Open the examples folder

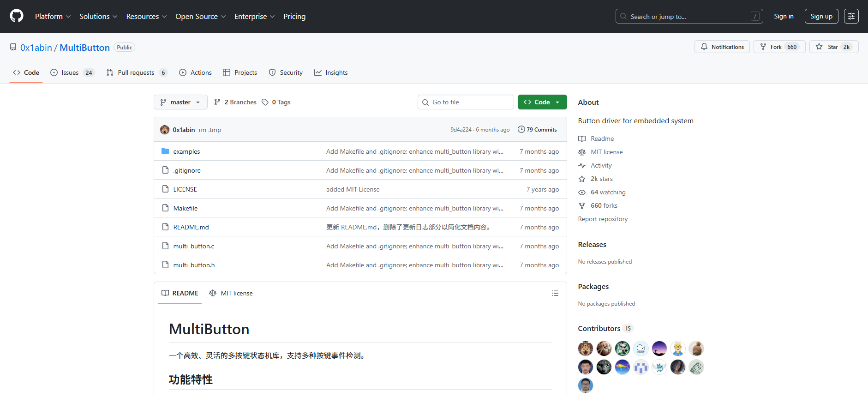[x=186, y=151]
